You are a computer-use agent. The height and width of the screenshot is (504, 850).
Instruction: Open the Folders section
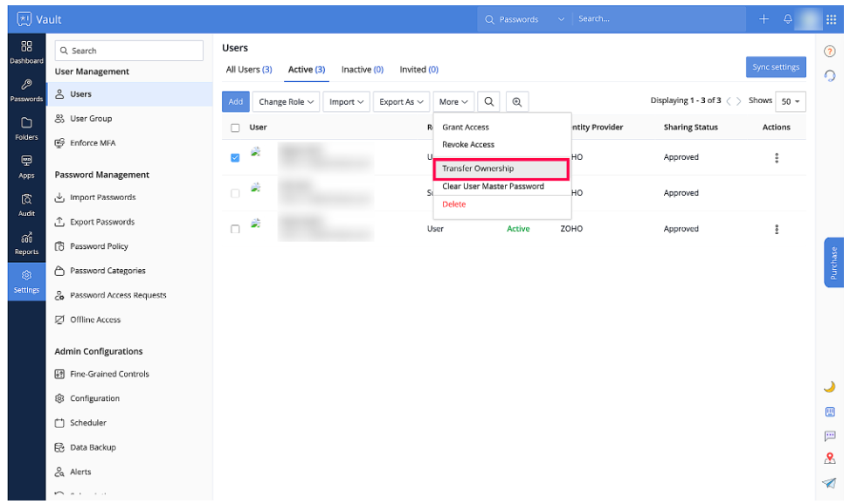(26, 129)
